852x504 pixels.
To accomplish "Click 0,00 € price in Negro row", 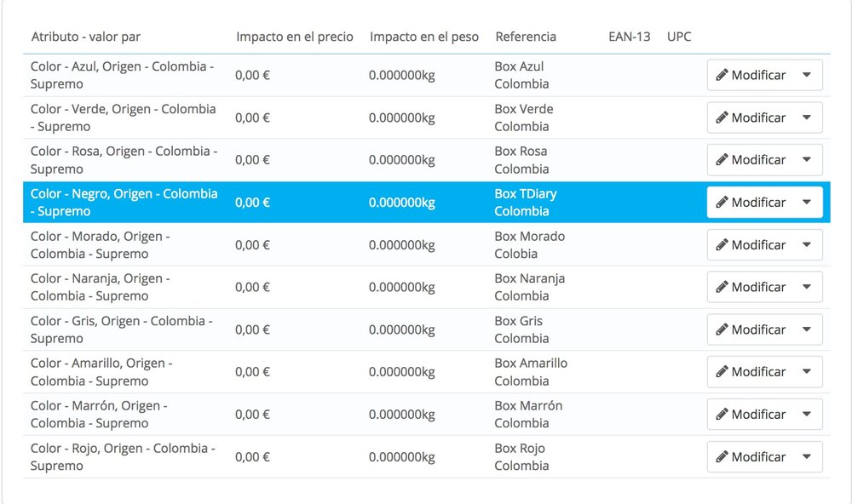I will click(253, 203).
